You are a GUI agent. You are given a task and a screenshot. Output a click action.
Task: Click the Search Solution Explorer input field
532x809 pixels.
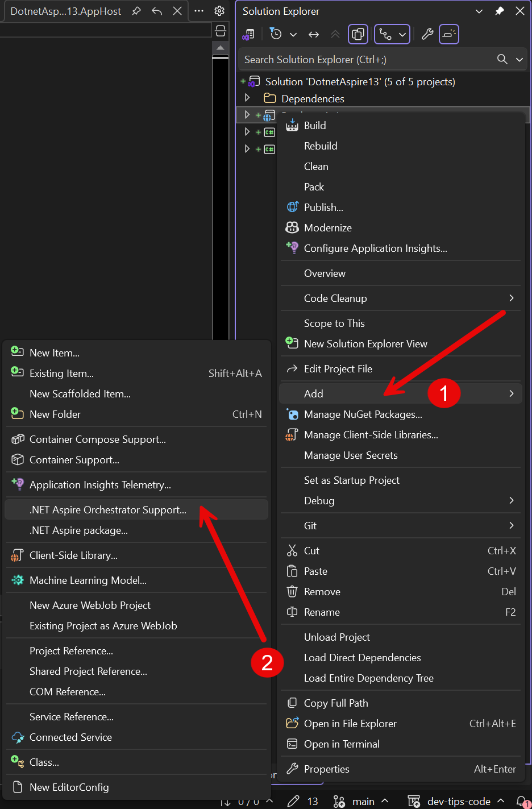click(364, 59)
